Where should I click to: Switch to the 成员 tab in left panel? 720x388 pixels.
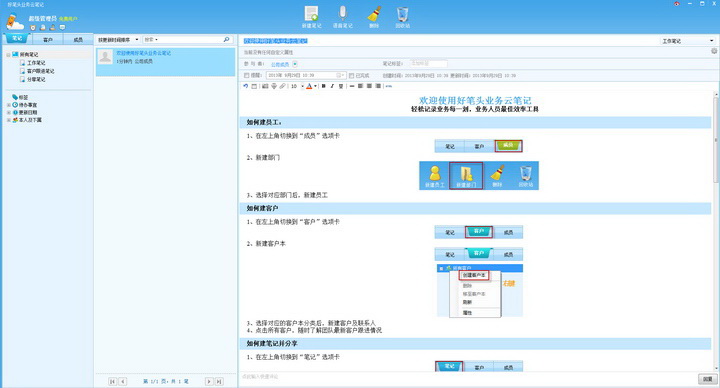(x=78, y=40)
